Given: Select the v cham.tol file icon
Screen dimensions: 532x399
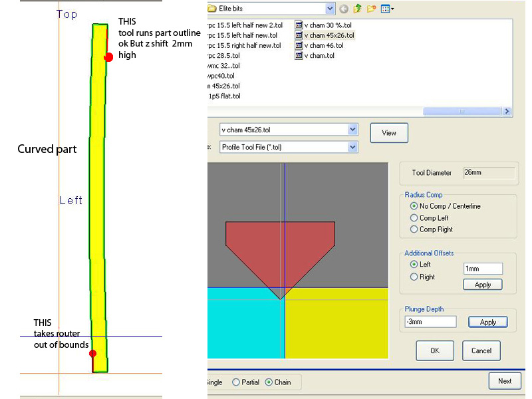Looking at the screenshot, I should click(299, 55).
